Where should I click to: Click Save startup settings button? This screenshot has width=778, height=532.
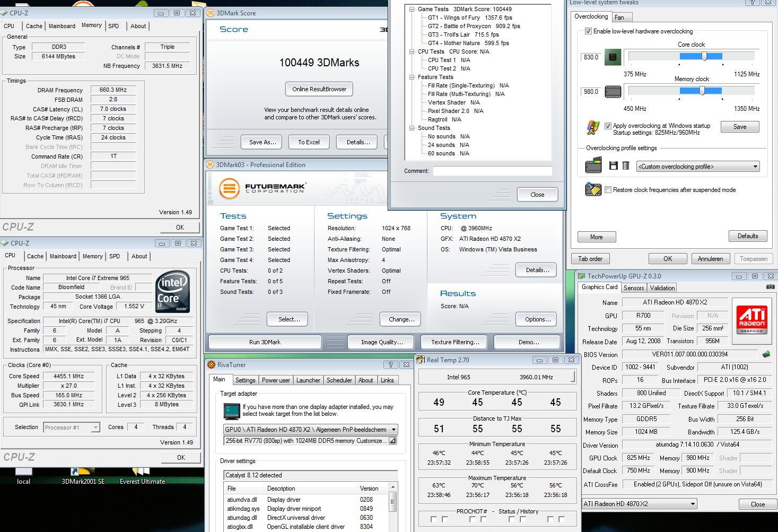pyautogui.click(x=740, y=127)
